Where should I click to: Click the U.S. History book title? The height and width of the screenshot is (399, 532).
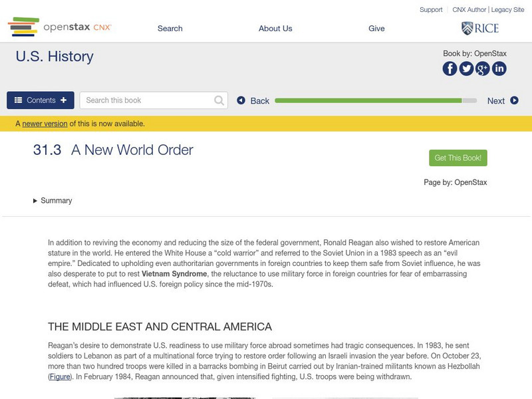55,57
